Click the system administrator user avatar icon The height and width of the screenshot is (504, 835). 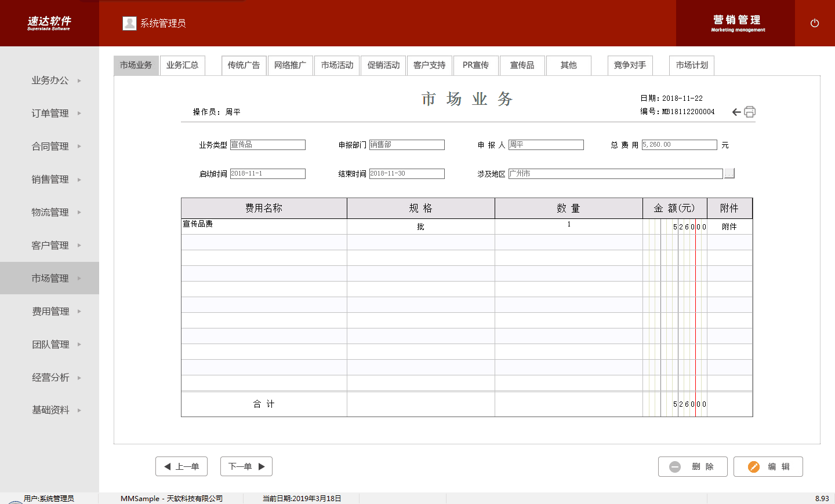[x=129, y=23]
